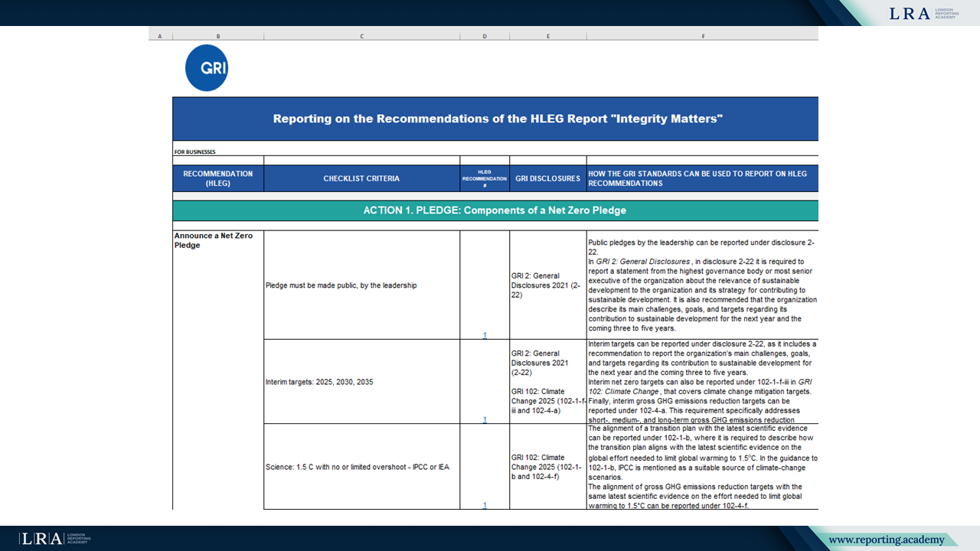Viewport: 980px width, 551px height.
Task: Click the round blue GRI logo
Action: tap(207, 68)
